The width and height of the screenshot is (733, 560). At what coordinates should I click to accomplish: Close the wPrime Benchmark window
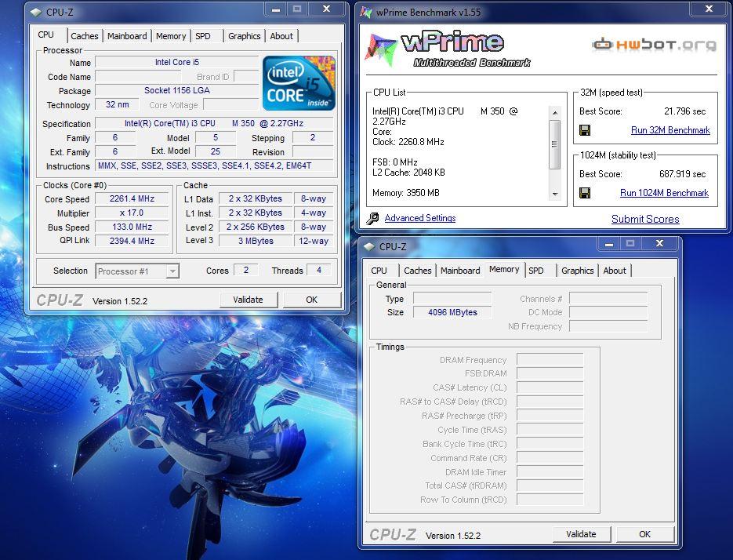tap(709, 9)
